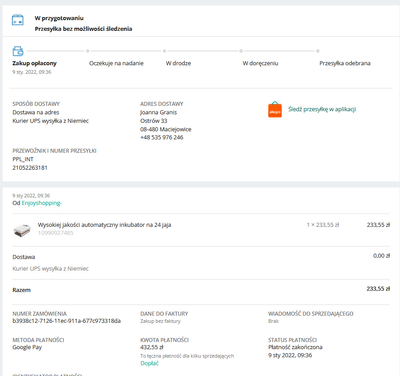Click Zakup bez faktury text
The image size is (400, 376).
pos(160,321)
